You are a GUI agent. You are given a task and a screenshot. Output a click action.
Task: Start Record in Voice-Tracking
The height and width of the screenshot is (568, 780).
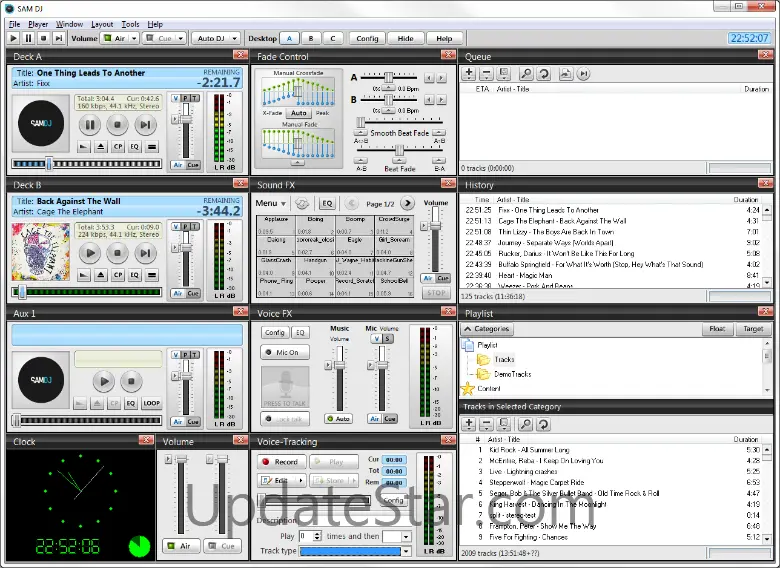(x=281, y=462)
